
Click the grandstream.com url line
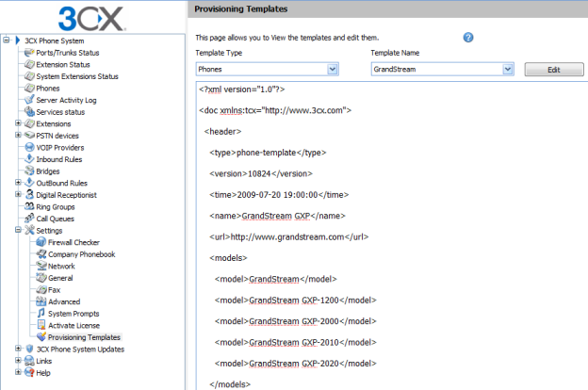click(288, 237)
